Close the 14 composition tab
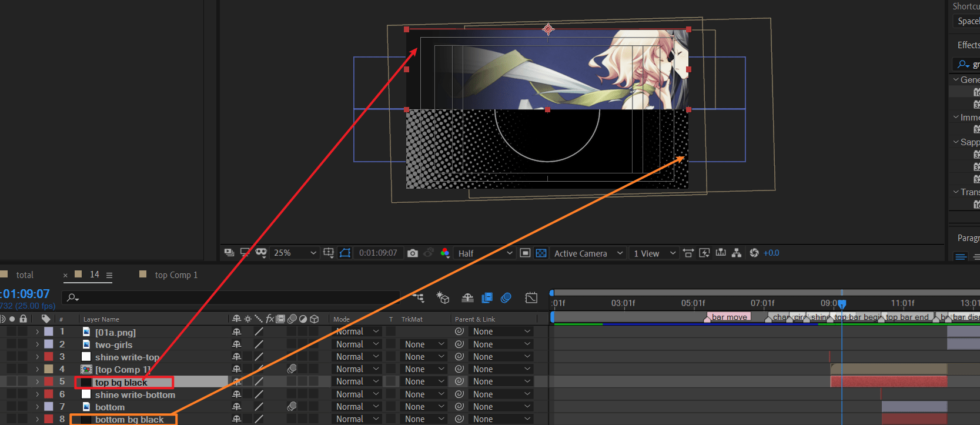Image resolution: width=980 pixels, height=425 pixels. pyautogui.click(x=65, y=275)
